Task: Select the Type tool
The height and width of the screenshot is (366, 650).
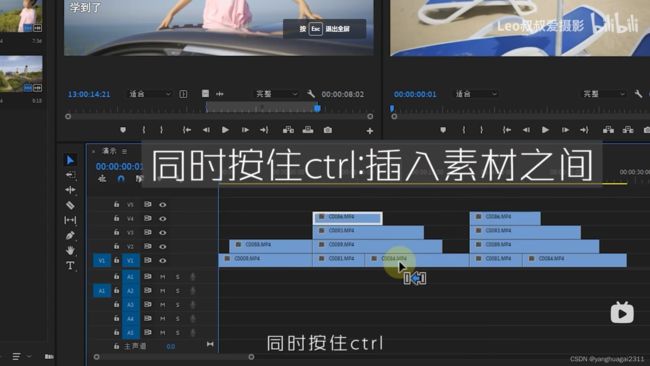Action: [x=70, y=266]
